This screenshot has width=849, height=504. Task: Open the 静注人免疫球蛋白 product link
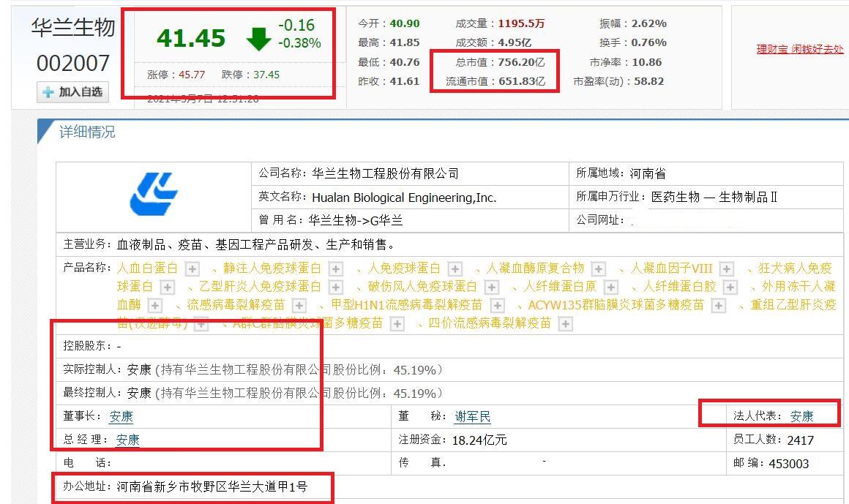(x=272, y=268)
